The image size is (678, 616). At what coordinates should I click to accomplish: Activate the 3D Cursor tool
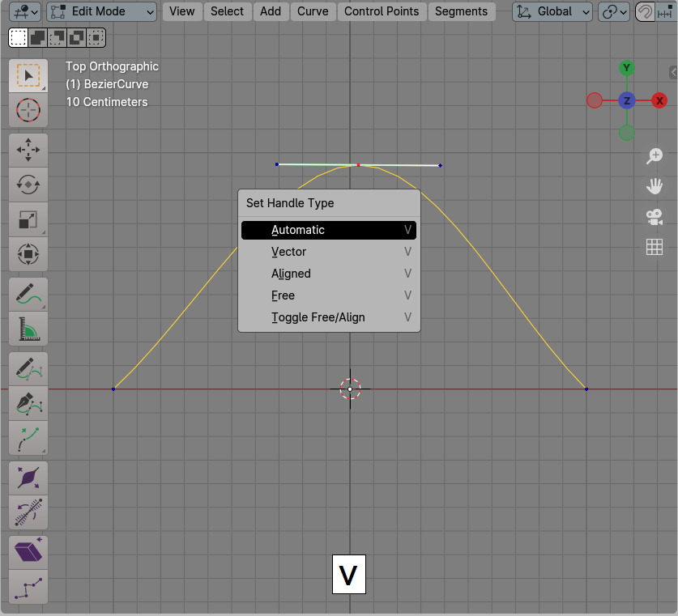tap(28, 110)
